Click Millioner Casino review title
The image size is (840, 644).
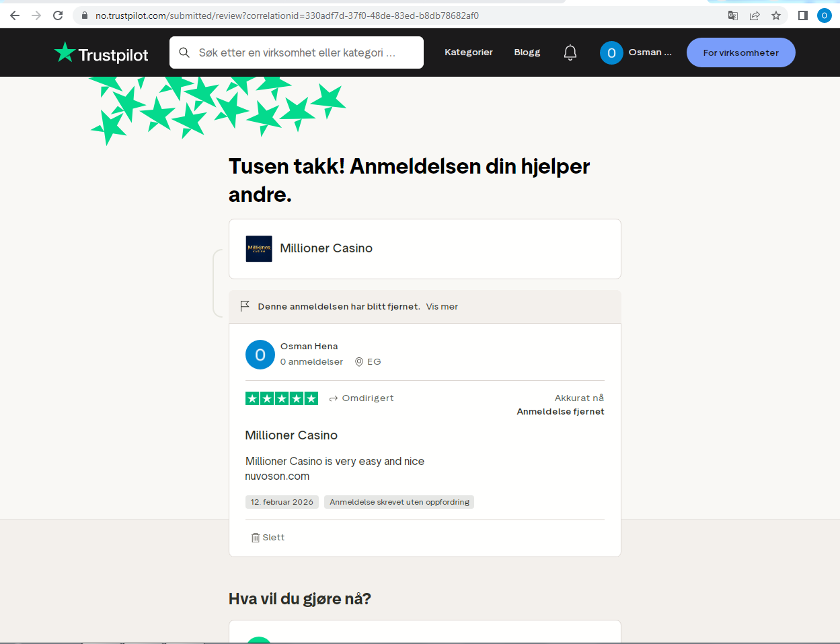pyautogui.click(x=291, y=435)
